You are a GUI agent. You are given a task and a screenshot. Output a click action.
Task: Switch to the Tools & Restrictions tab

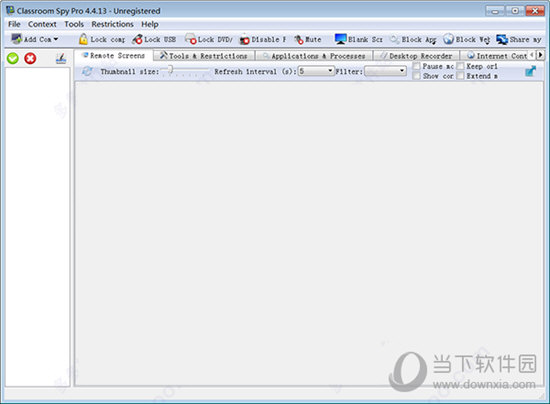point(204,56)
